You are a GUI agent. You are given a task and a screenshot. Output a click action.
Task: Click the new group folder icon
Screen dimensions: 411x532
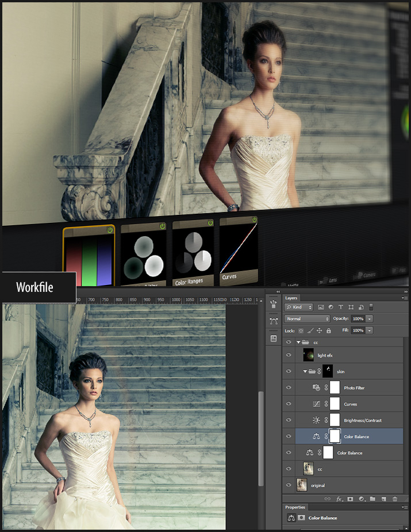click(x=372, y=499)
